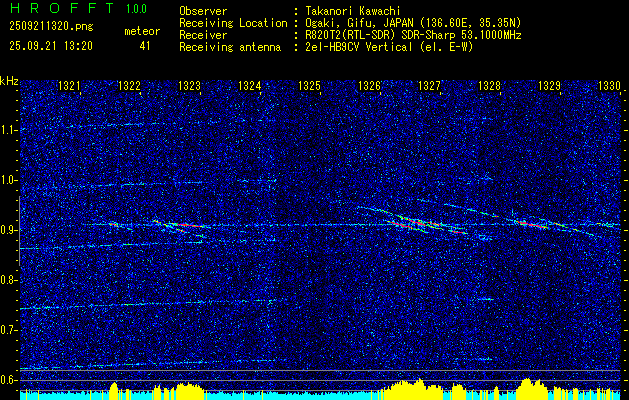Screen dimensions: 629x400
Task: Click the date stamp 25.09.21 13:20
Action: [51, 46]
